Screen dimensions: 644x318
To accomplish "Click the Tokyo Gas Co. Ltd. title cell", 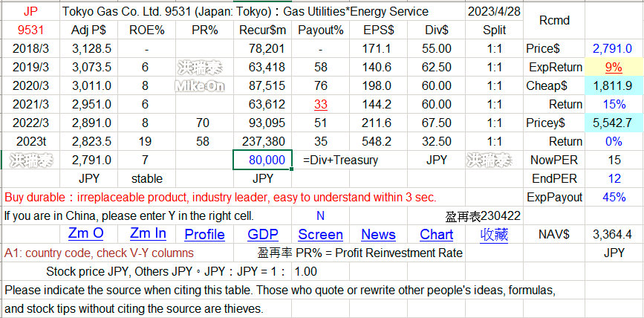I will point(245,11).
